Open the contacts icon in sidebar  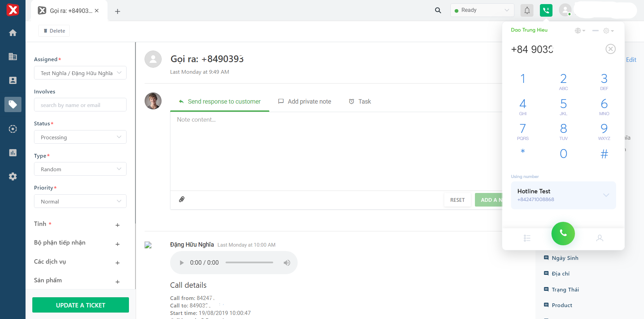pyautogui.click(x=13, y=80)
